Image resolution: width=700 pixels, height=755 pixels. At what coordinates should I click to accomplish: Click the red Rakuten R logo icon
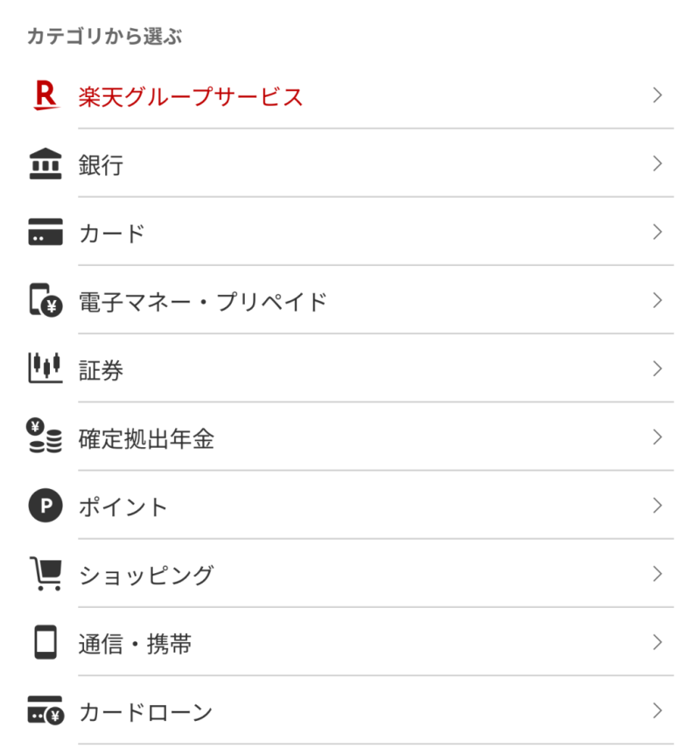(x=45, y=95)
